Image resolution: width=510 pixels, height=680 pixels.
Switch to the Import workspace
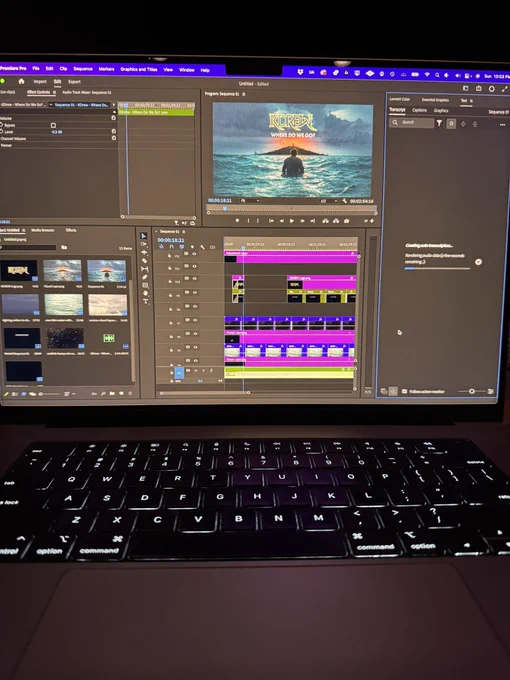40,82
